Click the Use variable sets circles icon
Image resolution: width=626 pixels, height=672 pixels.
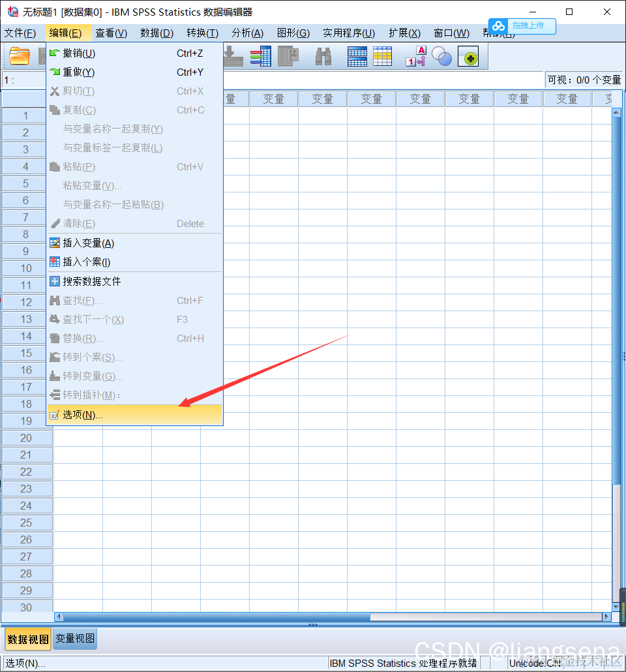click(x=441, y=57)
